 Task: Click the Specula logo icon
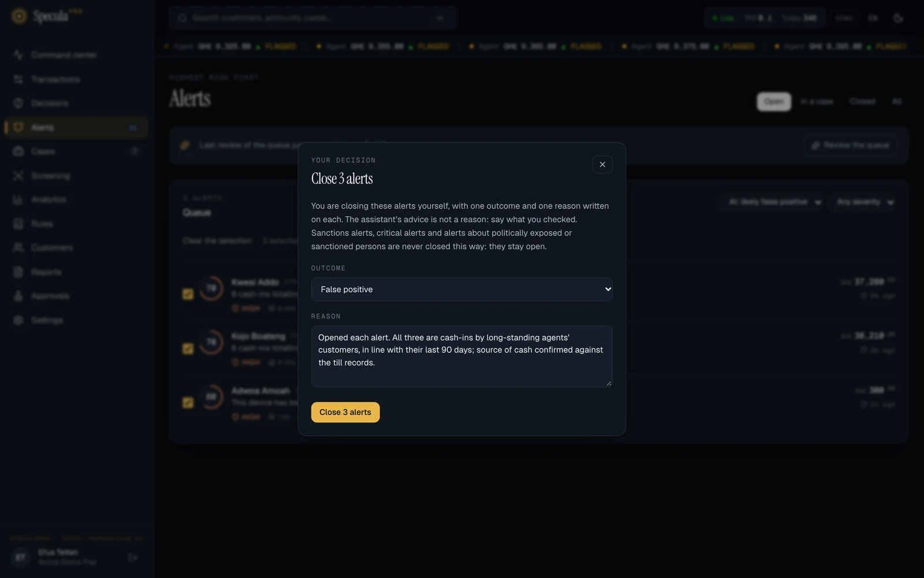pos(19,16)
